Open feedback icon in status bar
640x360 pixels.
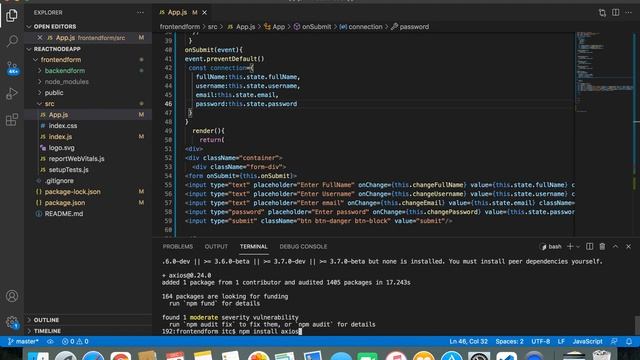tap(614, 341)
